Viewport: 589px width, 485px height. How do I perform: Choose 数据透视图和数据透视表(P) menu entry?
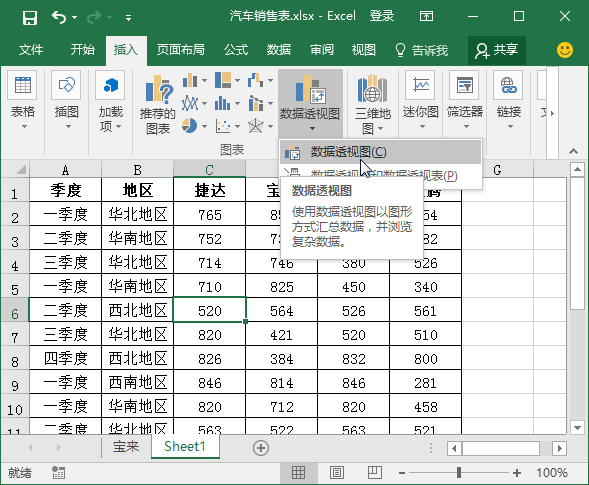pos(381,175)
